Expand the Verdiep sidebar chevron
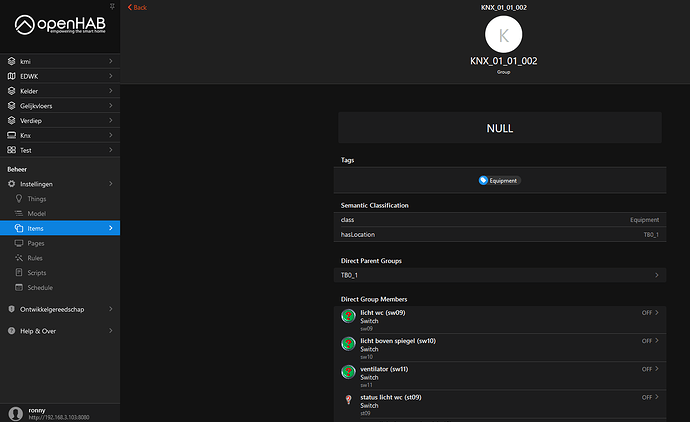This screenshot has height=422, width=690. tap(111, 120)
